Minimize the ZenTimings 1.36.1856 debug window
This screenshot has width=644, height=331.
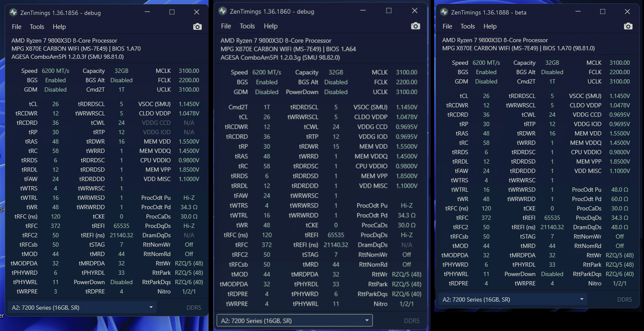point(147,12)
